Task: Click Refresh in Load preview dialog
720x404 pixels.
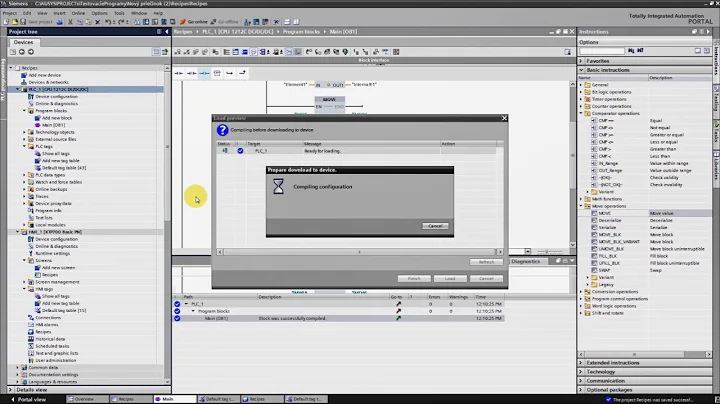Action: point(486,262)
